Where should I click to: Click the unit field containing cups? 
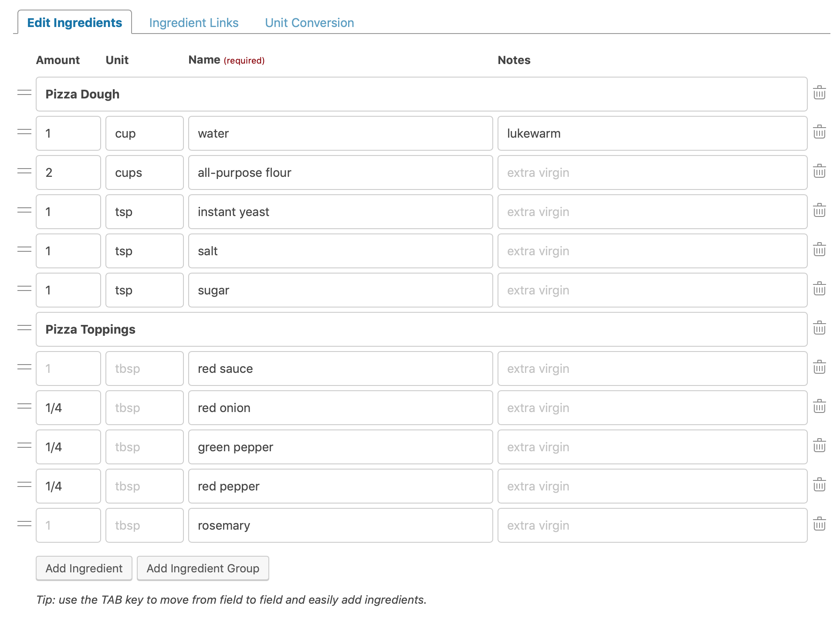click(x=144, y=172)
